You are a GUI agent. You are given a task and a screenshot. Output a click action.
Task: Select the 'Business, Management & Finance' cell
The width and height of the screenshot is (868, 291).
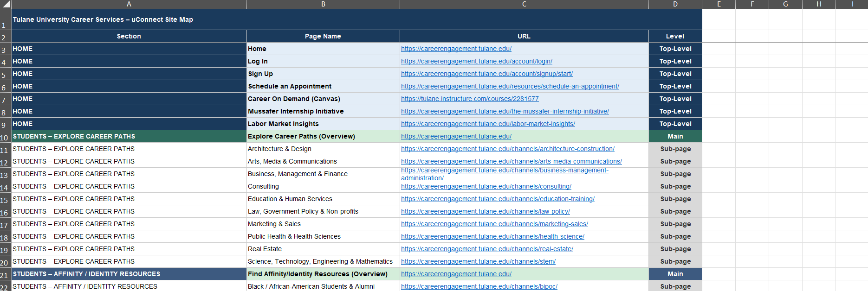tap(323, 174)
